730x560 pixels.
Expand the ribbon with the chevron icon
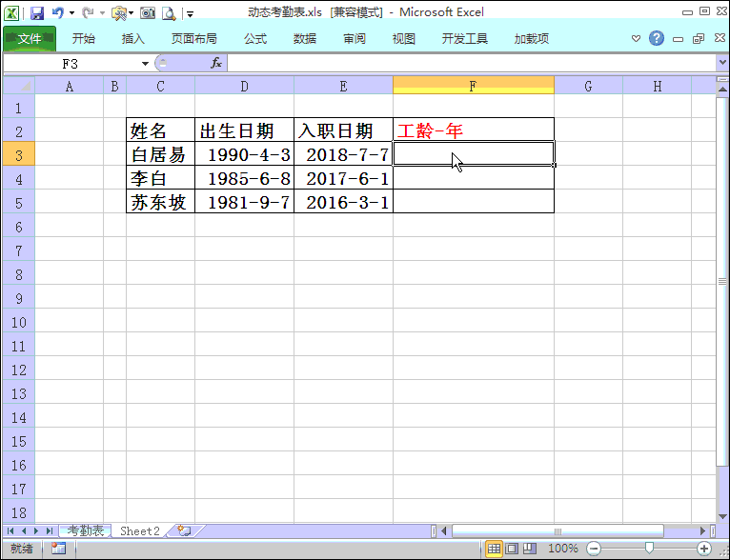636,39
